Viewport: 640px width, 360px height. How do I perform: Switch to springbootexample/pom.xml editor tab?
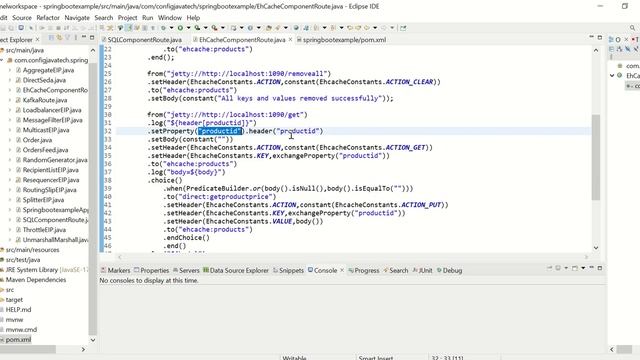[x=344, y=40]
